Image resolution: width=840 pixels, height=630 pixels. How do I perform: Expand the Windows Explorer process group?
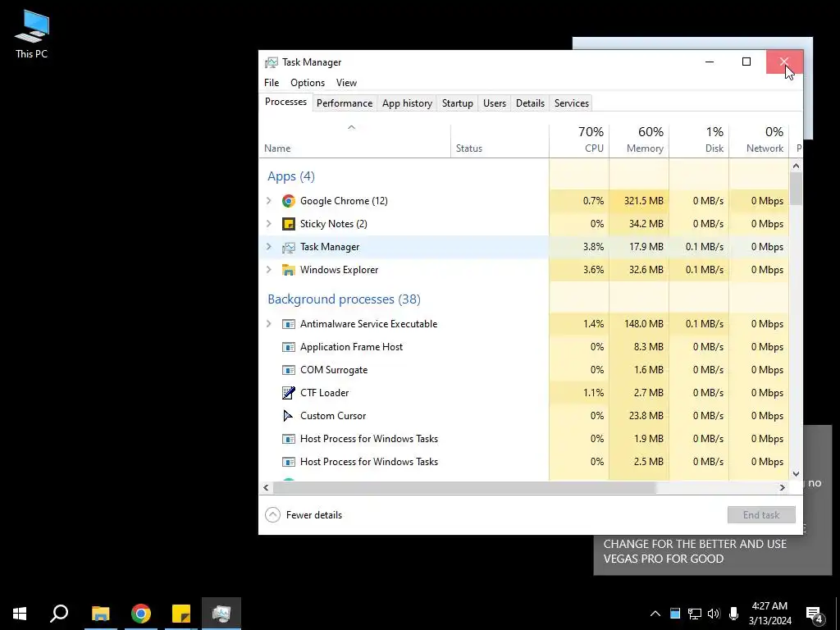[x=269, y=270]
